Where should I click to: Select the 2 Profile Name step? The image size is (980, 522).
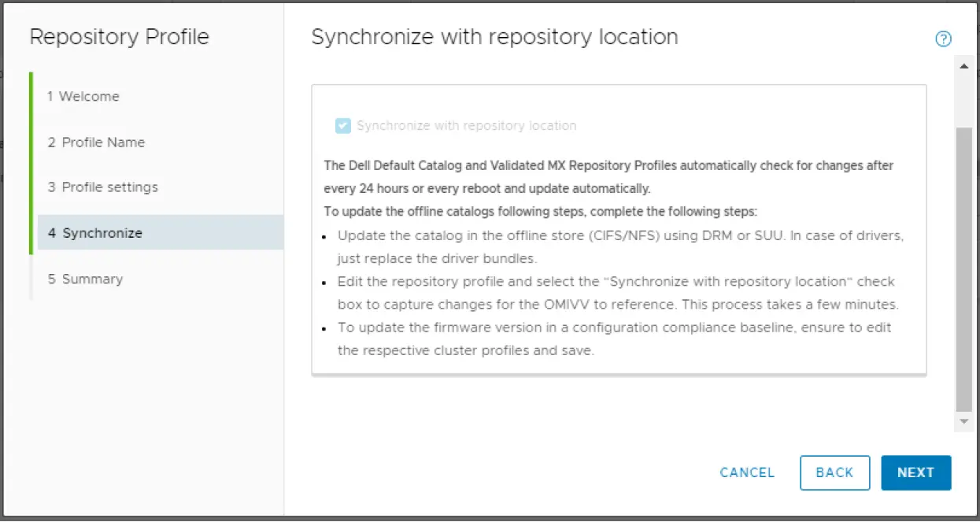click(95, 143)
